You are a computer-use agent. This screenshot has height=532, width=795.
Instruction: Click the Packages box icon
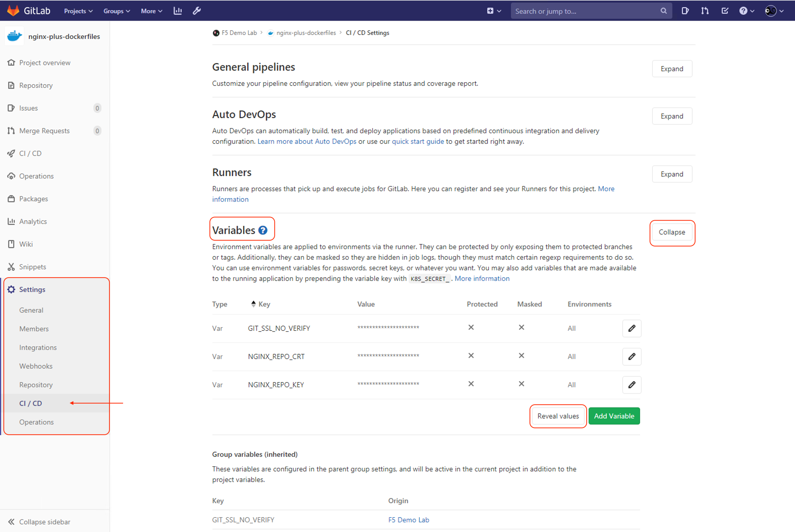(x=11, y=198)
